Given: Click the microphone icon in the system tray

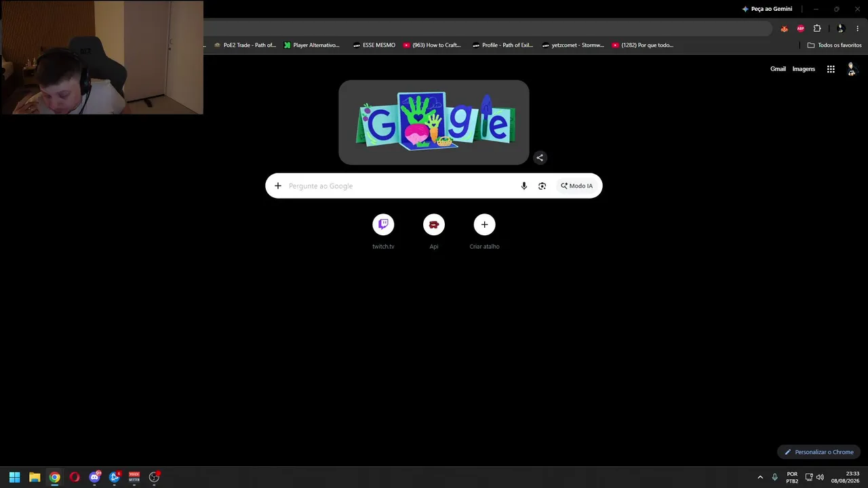Looking at the screenshot, I should click(774, 477).
